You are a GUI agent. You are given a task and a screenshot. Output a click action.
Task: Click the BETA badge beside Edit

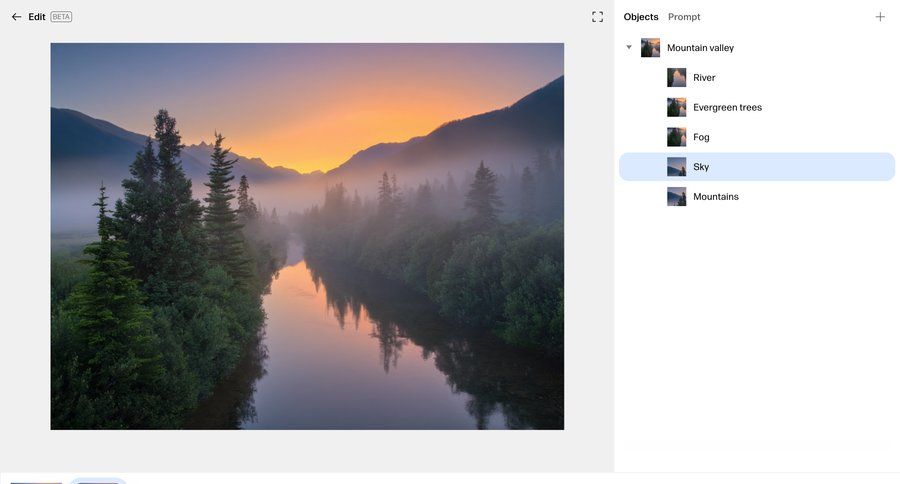pos(61,17)
